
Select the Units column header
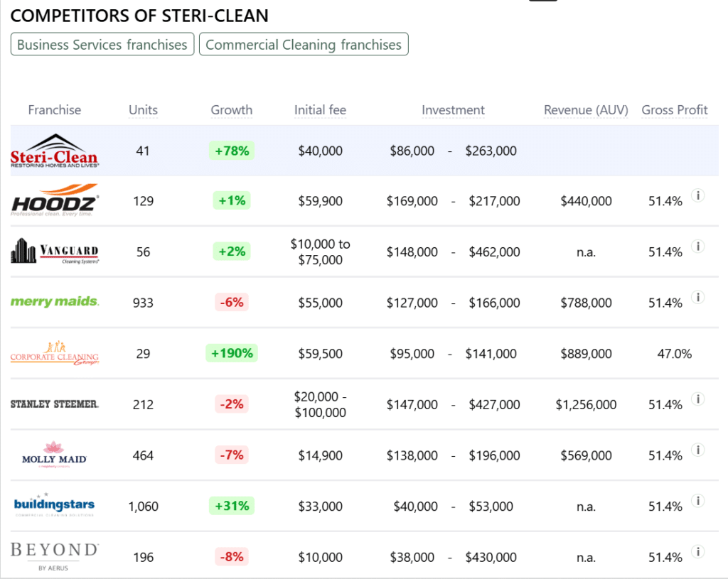143,110
